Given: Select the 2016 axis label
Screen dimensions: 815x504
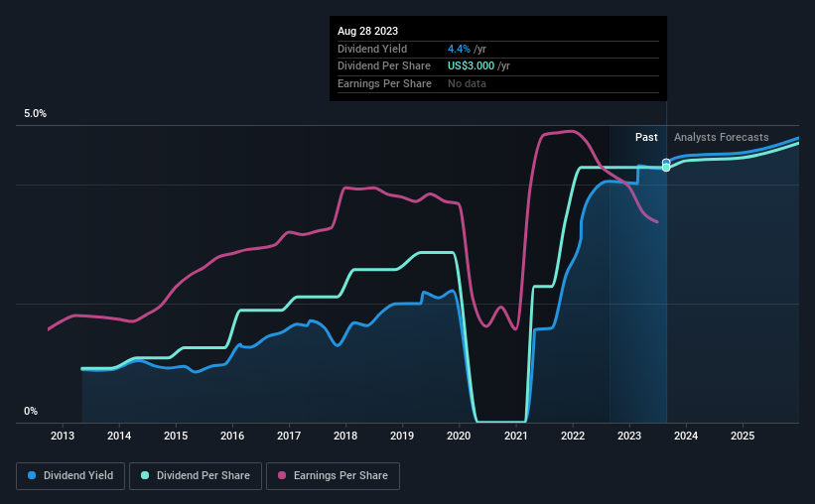Looking at the screenshot, I should click(x=232, y=436).
